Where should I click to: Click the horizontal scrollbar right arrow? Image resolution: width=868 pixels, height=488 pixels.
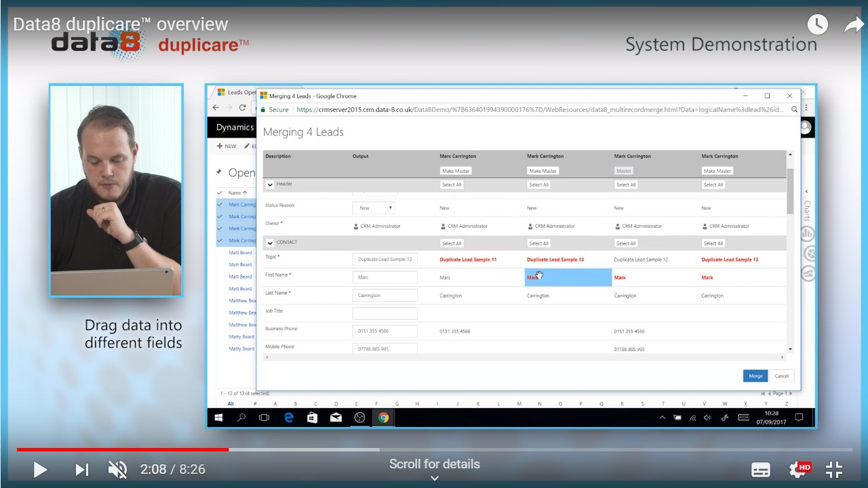[x=783, y=359]
